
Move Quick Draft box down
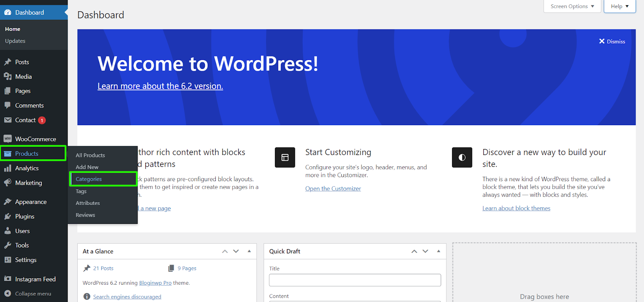[x=425, y=251]
